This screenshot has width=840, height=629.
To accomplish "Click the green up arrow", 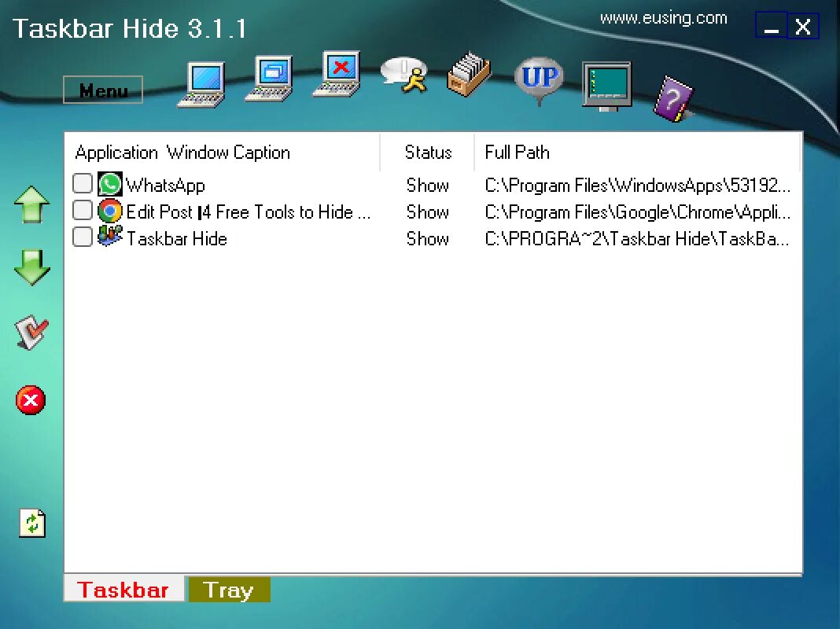I will (32, 204).
